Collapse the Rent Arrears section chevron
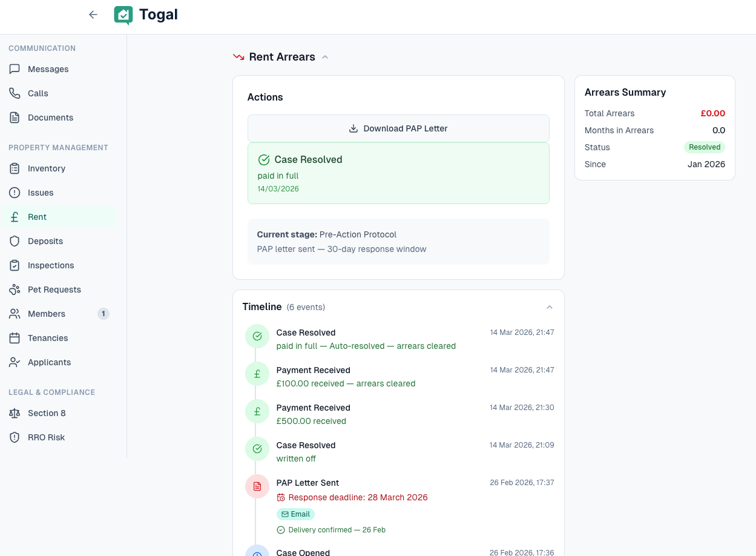The image size is (756, 556). pyautogui.click(x=325, y=57)
